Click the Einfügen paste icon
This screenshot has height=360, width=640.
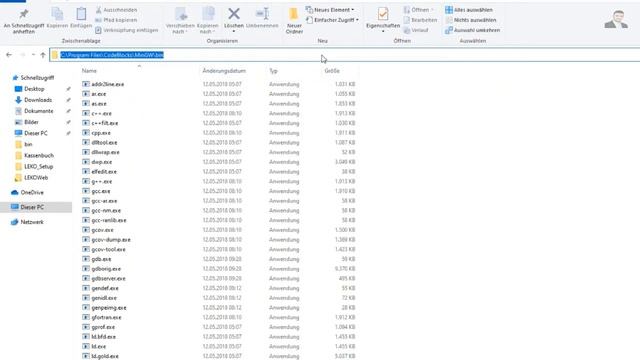[x=81, y=15]
